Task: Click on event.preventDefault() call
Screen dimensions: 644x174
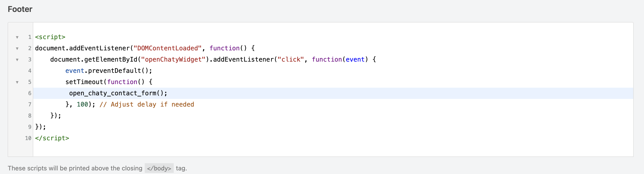Action: [x=109, y=71]
